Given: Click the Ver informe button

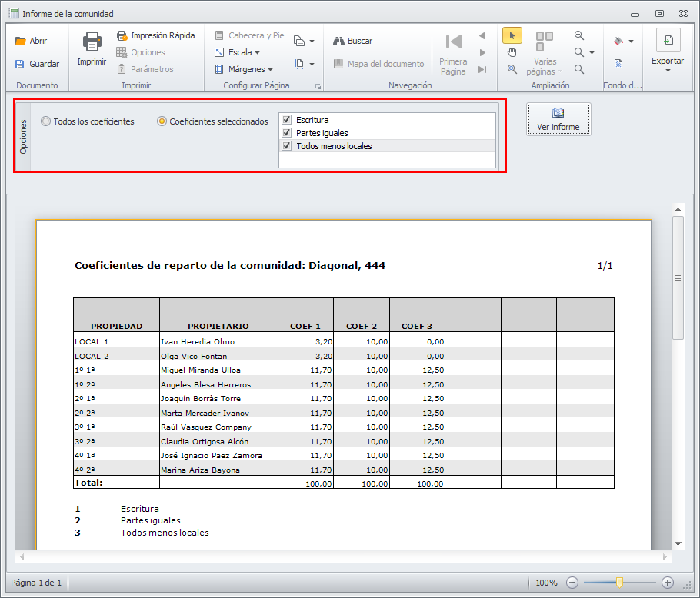Looking at the screenshot, I should click(558, 120).
